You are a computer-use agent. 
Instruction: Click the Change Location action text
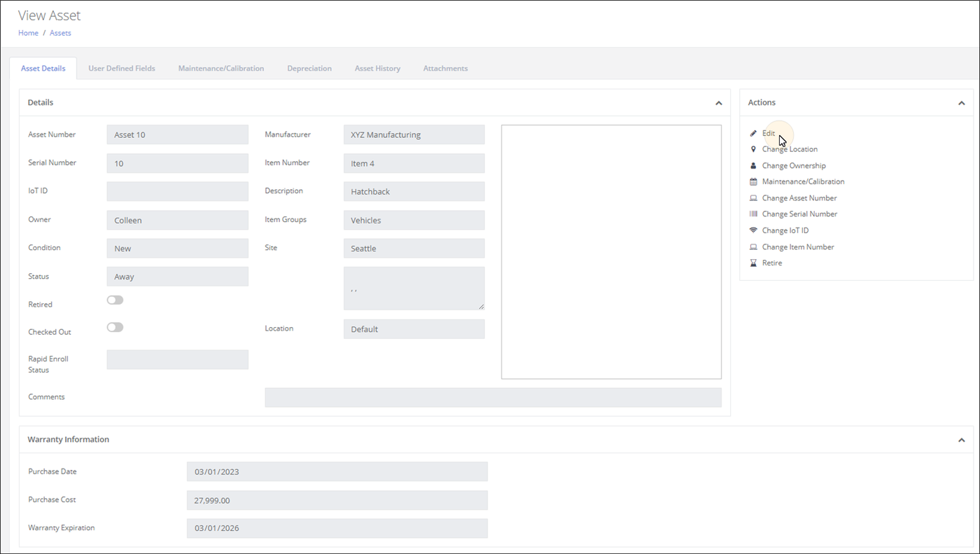(790, 149)
